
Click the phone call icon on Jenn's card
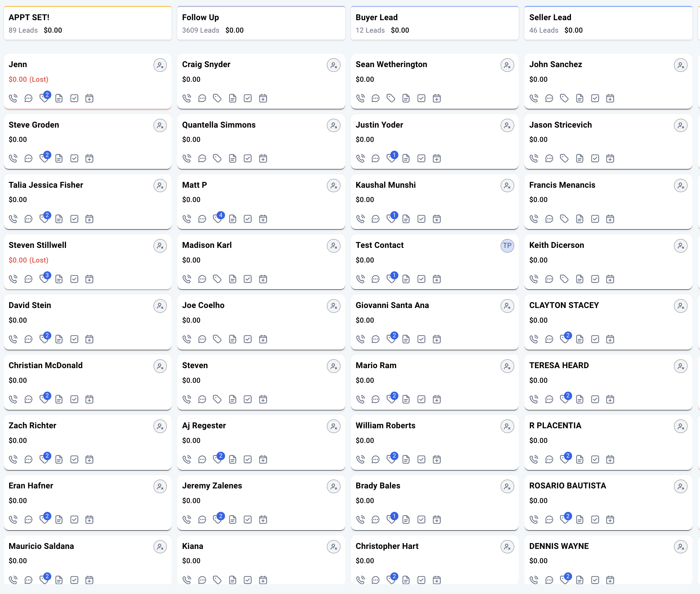[x=13, y=98]
